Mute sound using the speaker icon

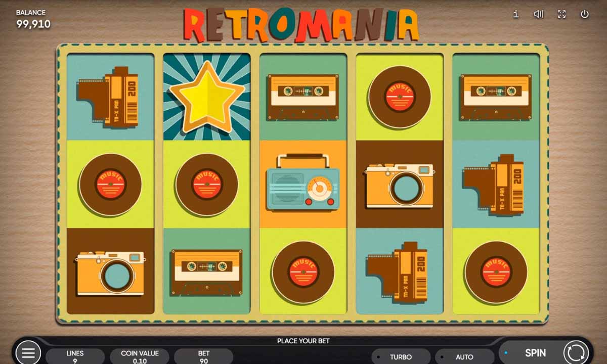(x=538, y=14)
